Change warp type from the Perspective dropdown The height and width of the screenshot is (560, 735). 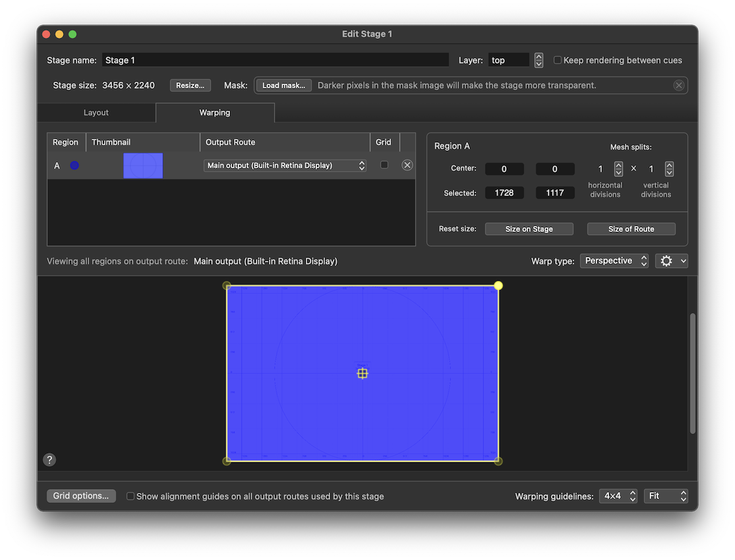pos(614,260)
